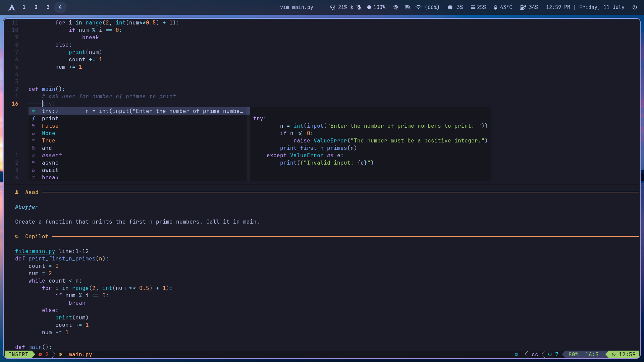644x362 pixels.
Task: Click current line number 16
Action: [x=15, y=104]
